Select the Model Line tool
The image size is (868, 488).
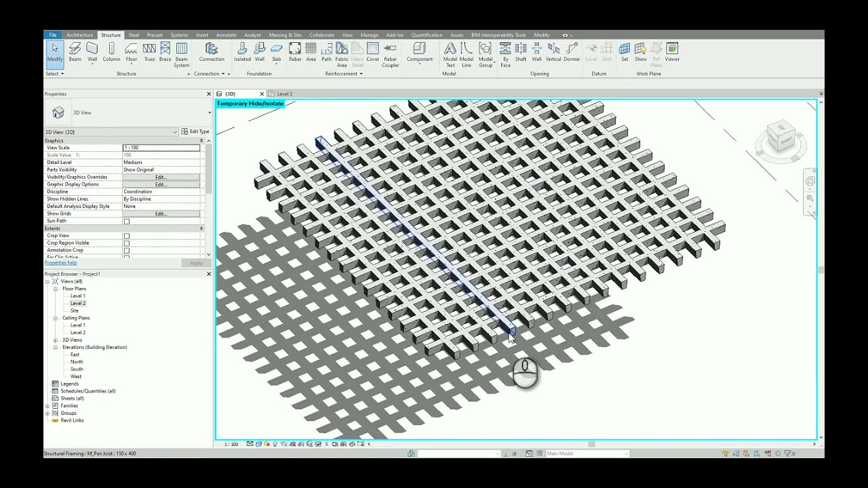[467, 55]
